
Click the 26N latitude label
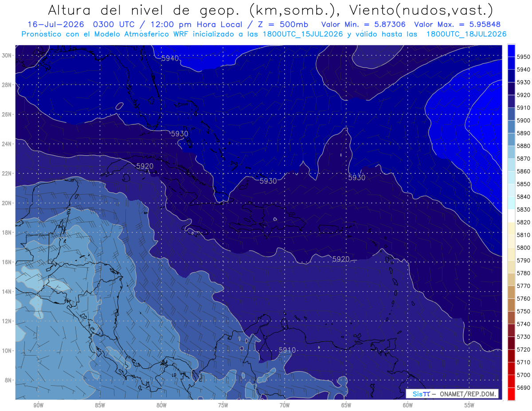click(x=8, y=114)
